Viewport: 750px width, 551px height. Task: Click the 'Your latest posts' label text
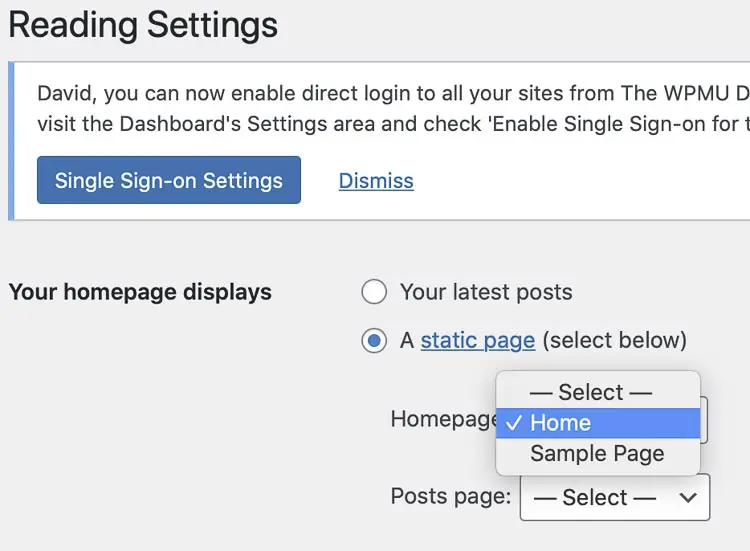486,292
